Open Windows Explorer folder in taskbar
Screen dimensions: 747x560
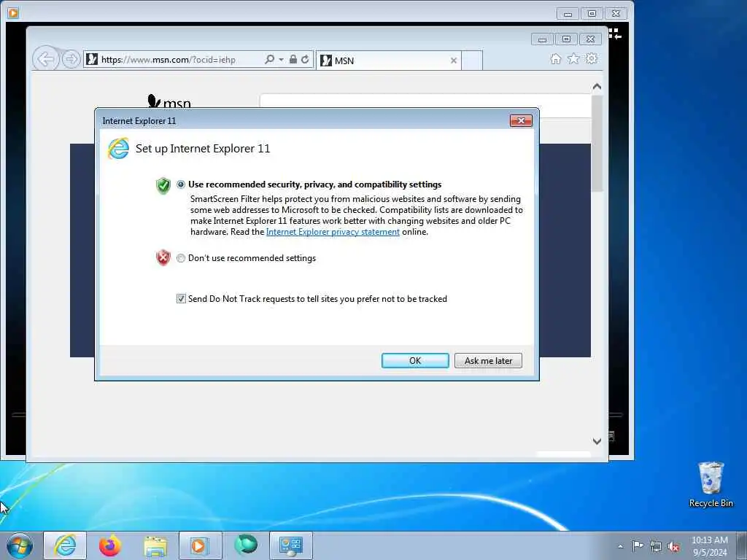(x=156, y=545)
